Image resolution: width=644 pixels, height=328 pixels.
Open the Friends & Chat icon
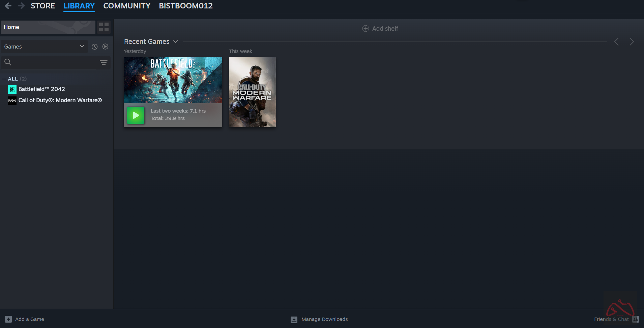636,319
